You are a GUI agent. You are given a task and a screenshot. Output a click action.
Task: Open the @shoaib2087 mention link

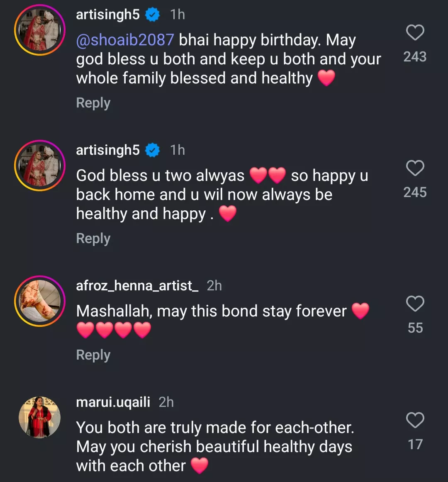click(125, 40)
